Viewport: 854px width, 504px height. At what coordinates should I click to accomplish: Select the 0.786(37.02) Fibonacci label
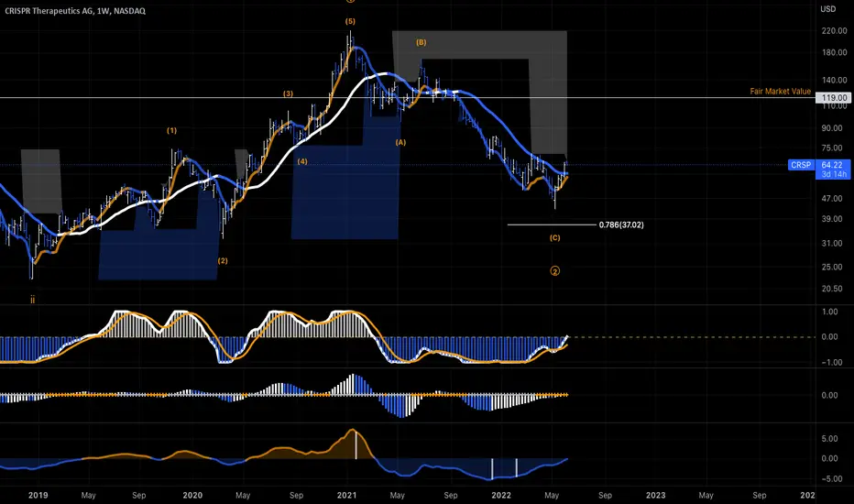pyautogui.click(x=621, y=225)
